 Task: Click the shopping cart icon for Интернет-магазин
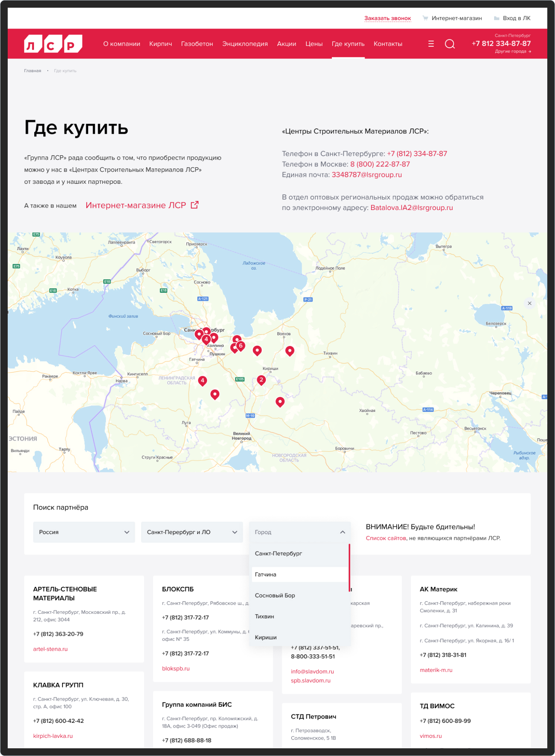(x=425, y=18)
